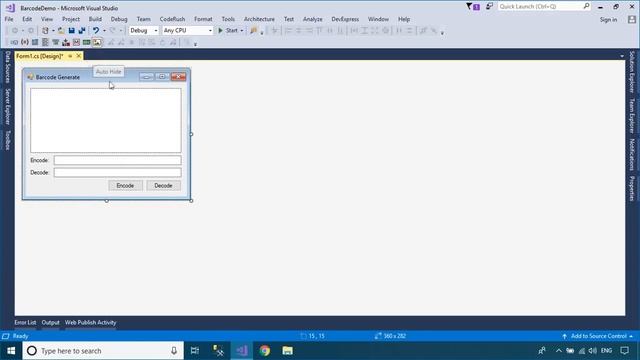Click the Start debugging button

[231, 31]
